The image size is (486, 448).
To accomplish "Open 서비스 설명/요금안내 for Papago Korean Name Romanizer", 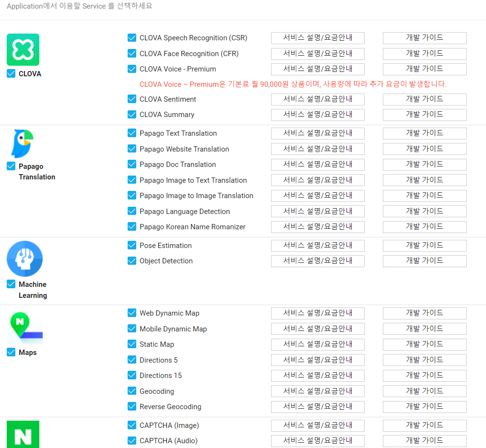I will click(318, 226).
